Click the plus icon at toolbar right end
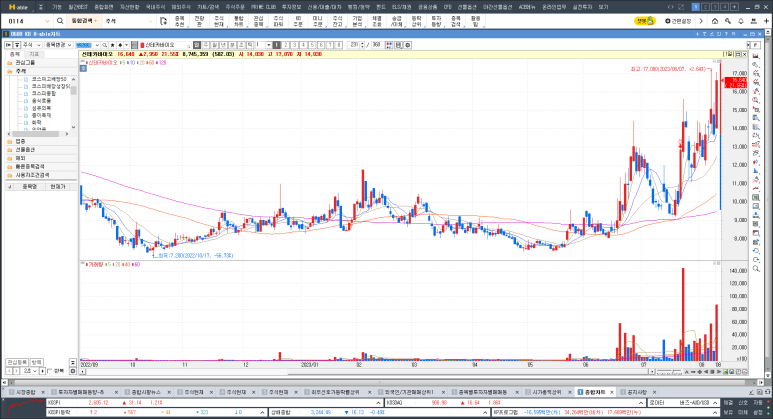 point(766,21)
